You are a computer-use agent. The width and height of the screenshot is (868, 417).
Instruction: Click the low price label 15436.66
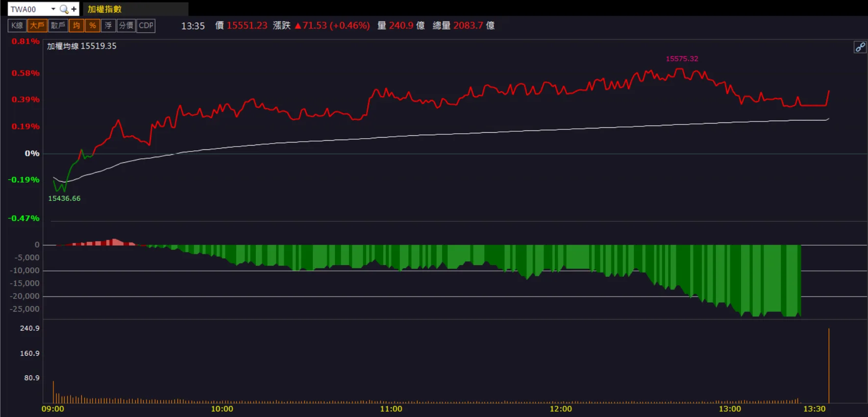tap(64, 198)
